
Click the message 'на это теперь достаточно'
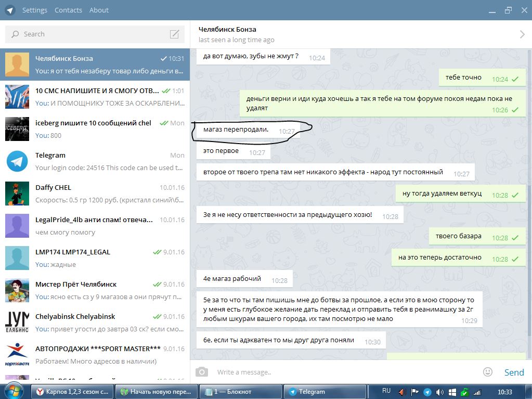point(458,258)
